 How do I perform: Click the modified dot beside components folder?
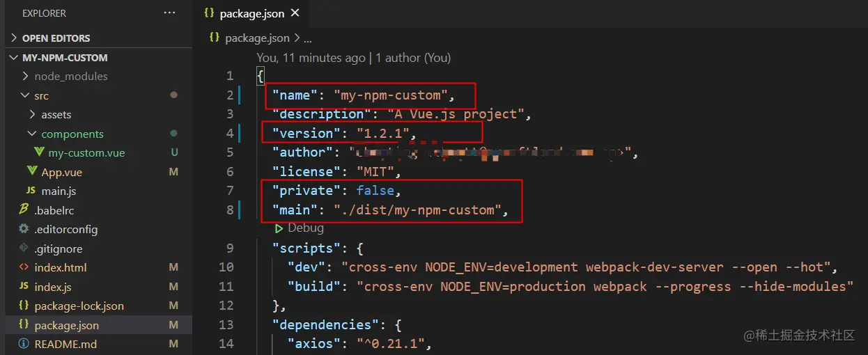click(x=173, y=133)
